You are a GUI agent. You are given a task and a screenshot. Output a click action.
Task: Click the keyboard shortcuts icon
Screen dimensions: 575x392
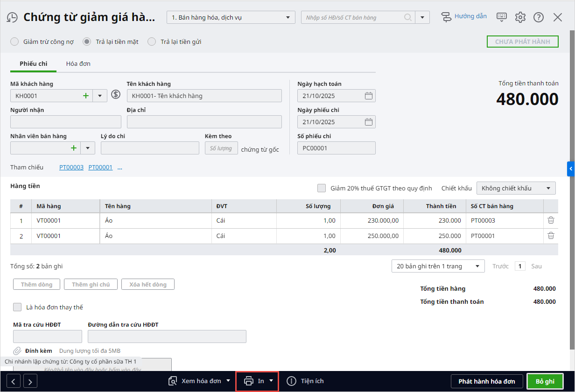[502, 17]
